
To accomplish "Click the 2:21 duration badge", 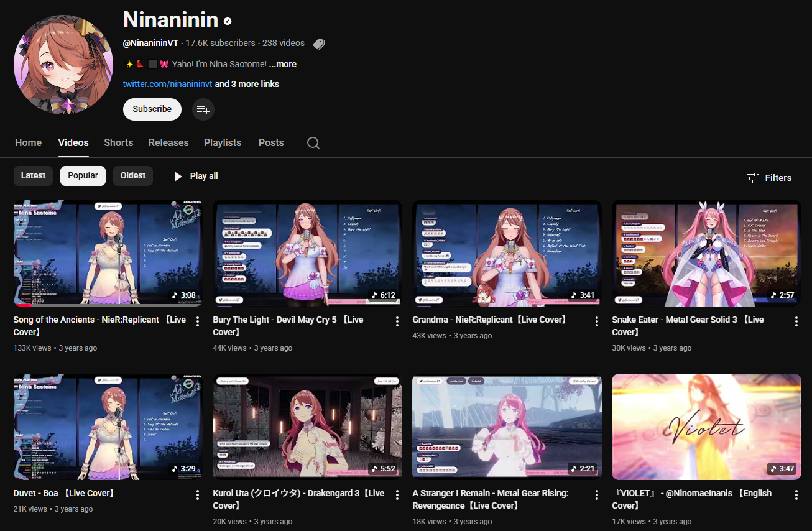I will [x=583, y=469].
